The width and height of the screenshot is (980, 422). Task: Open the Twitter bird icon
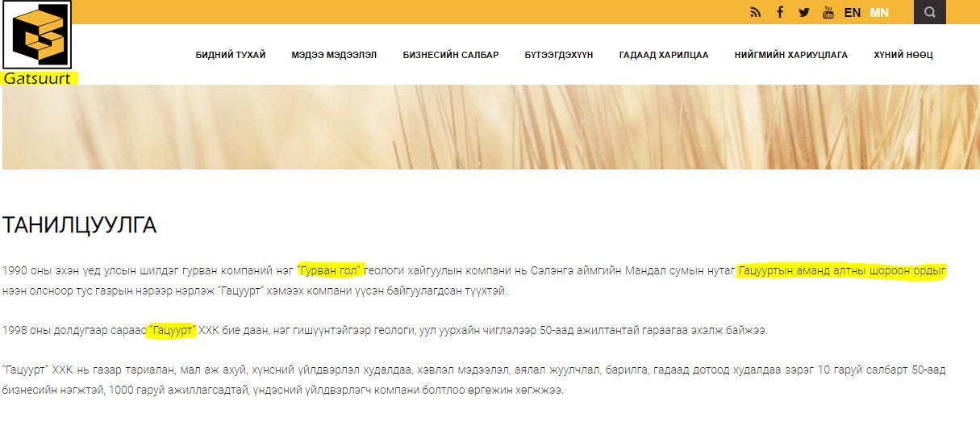point(804,12)
